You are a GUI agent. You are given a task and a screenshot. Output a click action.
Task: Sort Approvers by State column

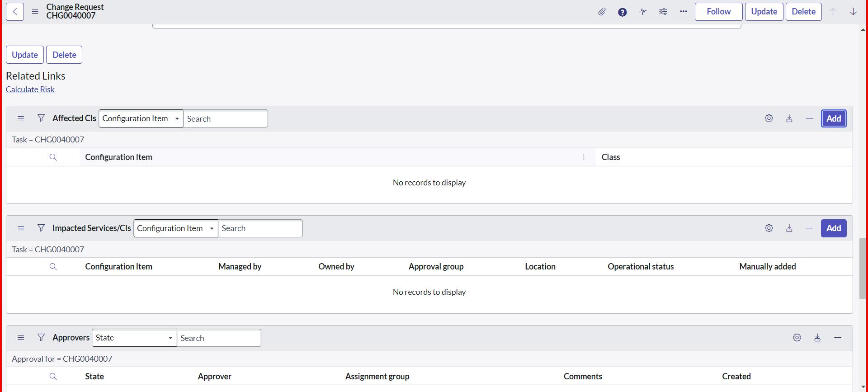[x=94, y=377]
